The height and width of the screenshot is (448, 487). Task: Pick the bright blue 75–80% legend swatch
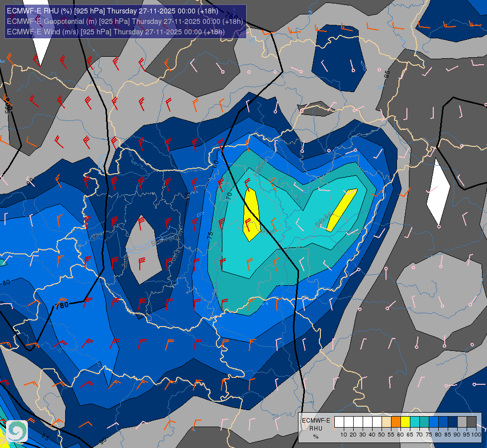click(434, 422)
